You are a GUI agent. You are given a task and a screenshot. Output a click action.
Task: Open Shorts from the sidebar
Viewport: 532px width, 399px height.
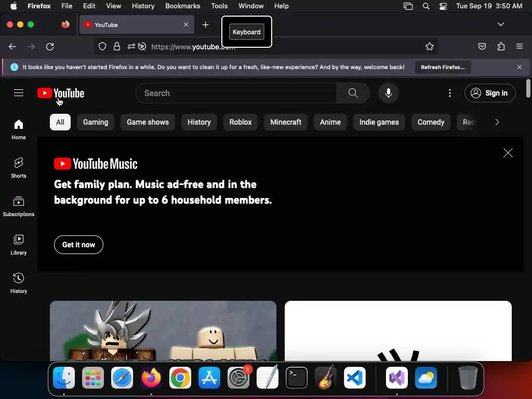pyautogui.click(x=19, y=168)
